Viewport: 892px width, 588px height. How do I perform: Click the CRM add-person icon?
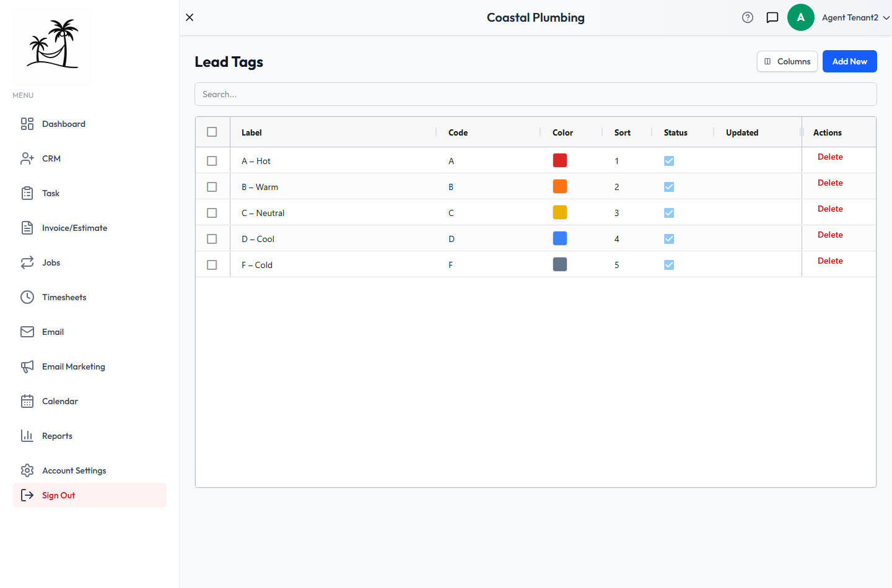click(27, 158)
